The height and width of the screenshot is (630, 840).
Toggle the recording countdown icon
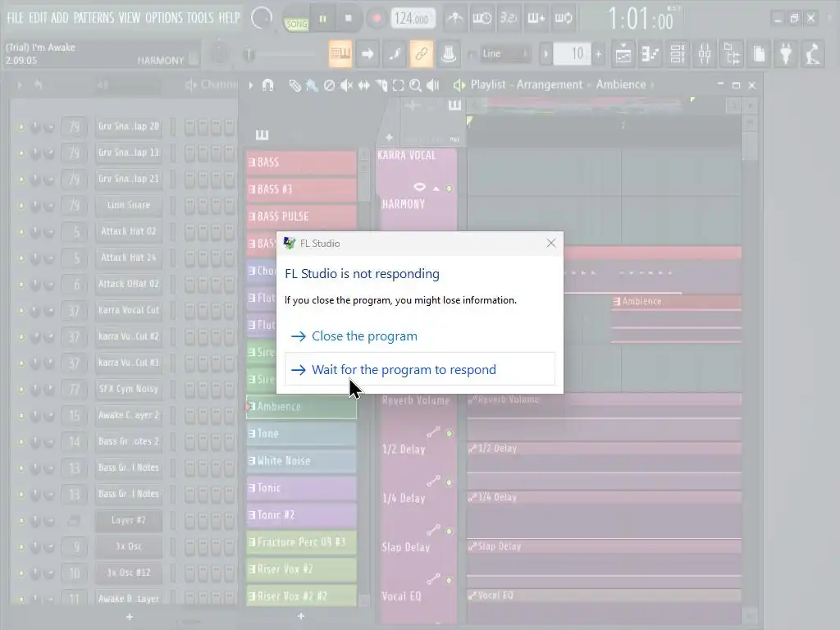[509, 19]
